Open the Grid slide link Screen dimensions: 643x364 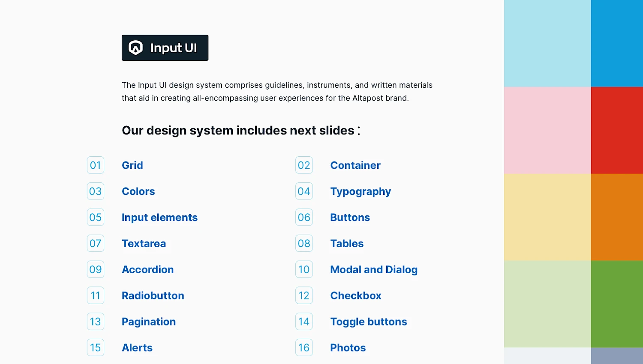[x=132, y=165]
